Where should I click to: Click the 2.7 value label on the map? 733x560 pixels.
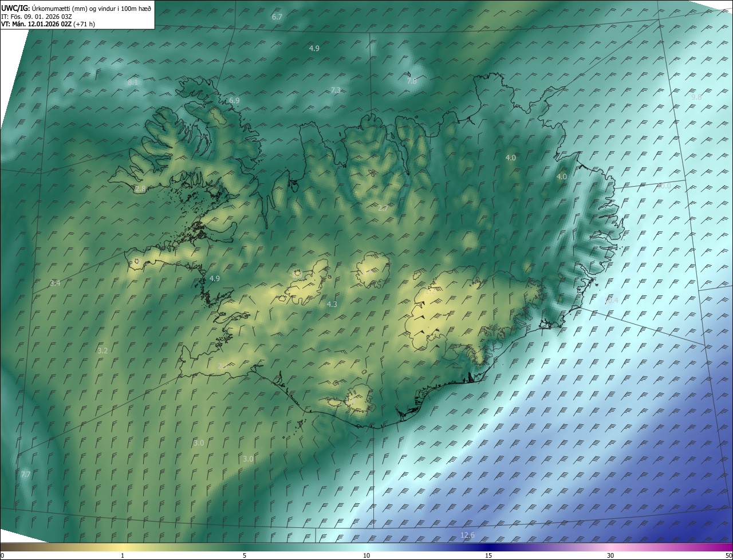[383, 208]
